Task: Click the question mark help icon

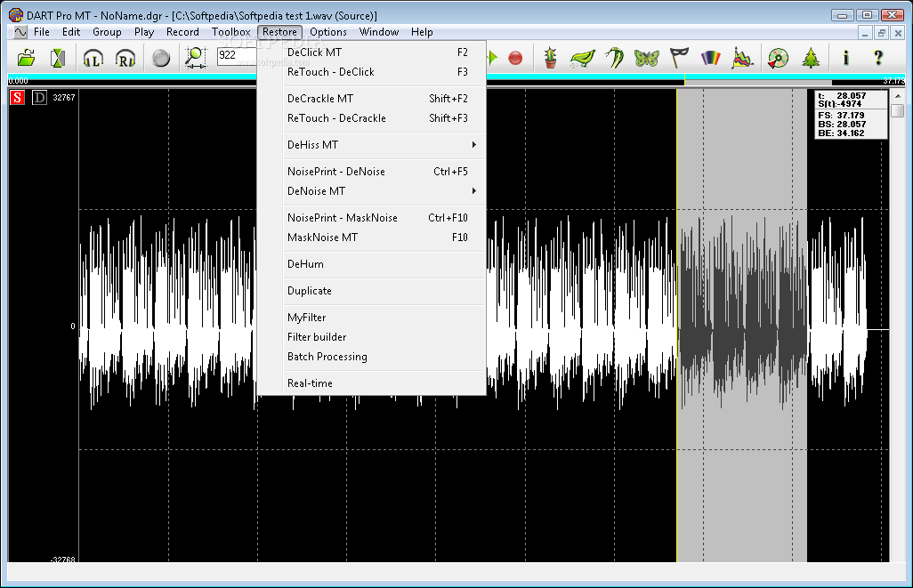Action: [x=878, y=58]
